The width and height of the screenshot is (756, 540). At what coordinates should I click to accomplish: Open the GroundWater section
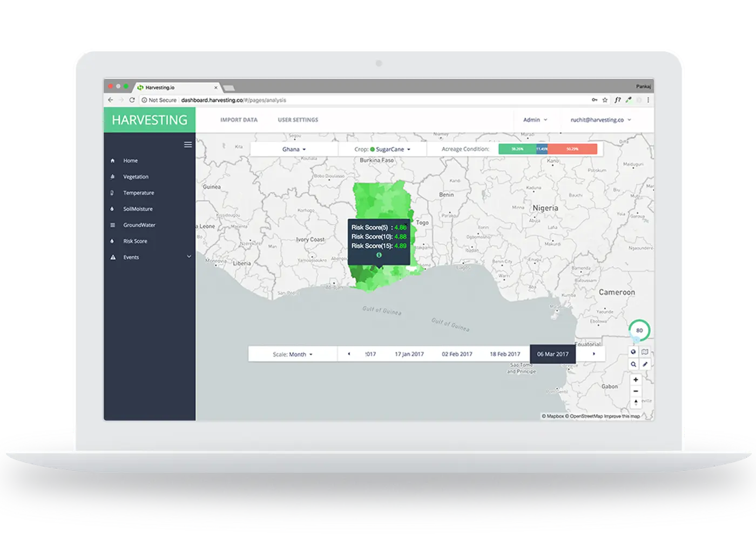tap(139, 225)
